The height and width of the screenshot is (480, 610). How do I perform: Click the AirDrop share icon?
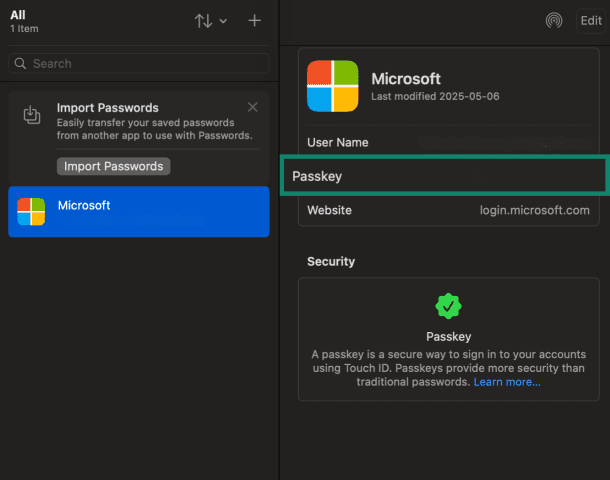pos(554,21)
